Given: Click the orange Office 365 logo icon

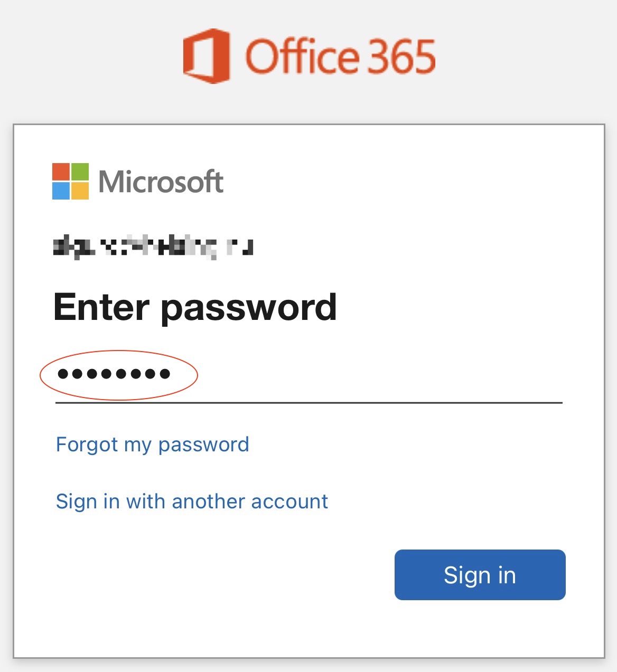Looking at the screenshot, I should click(x=206, y=56).
